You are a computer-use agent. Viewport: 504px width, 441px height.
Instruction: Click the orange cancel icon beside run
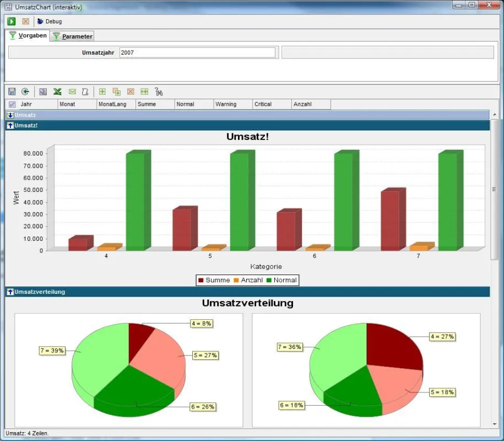point(26,21)
